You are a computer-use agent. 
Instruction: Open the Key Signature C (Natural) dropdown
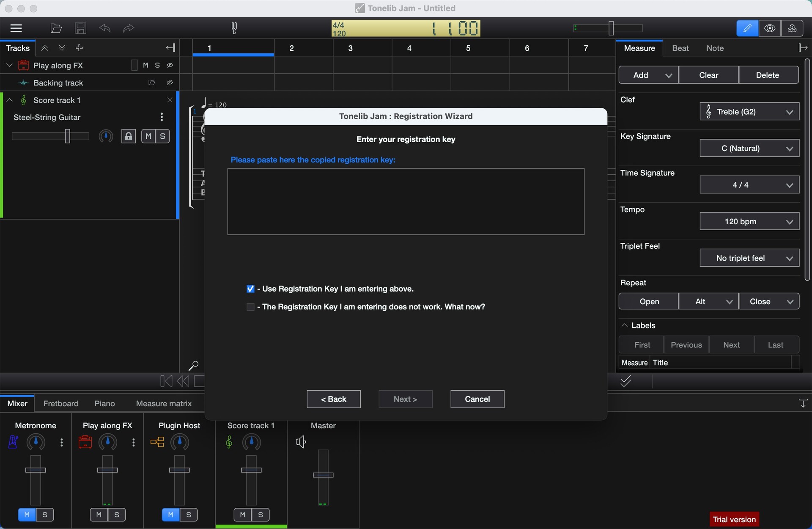[x=749, y=148]
